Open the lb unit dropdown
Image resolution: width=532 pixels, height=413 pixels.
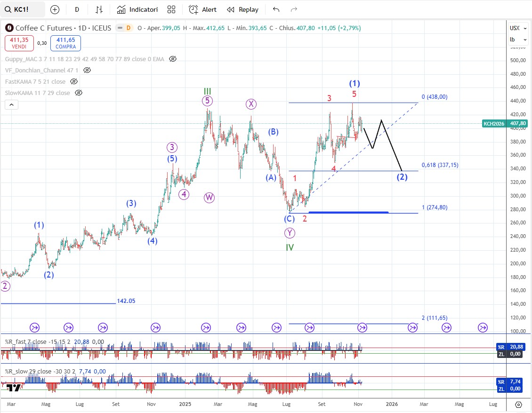518,40
